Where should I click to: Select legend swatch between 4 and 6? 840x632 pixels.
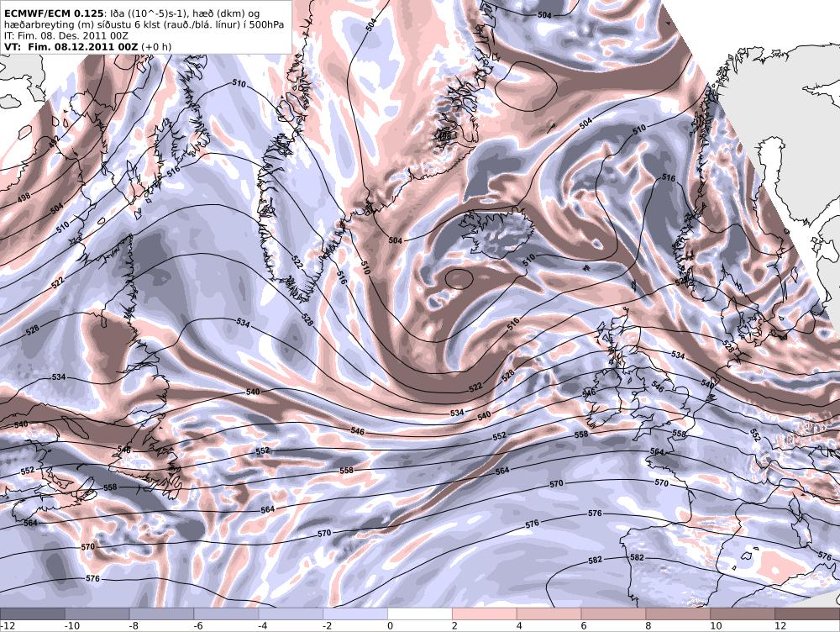549,614
